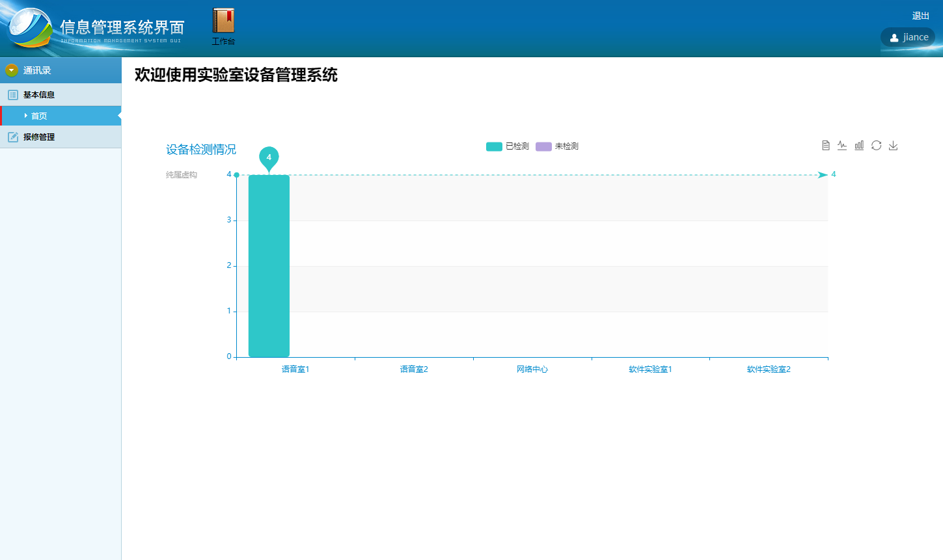Viewport: 943px width, 560px height.
Task: Click the chart restore/refresh icon
Action: [876, 145]
